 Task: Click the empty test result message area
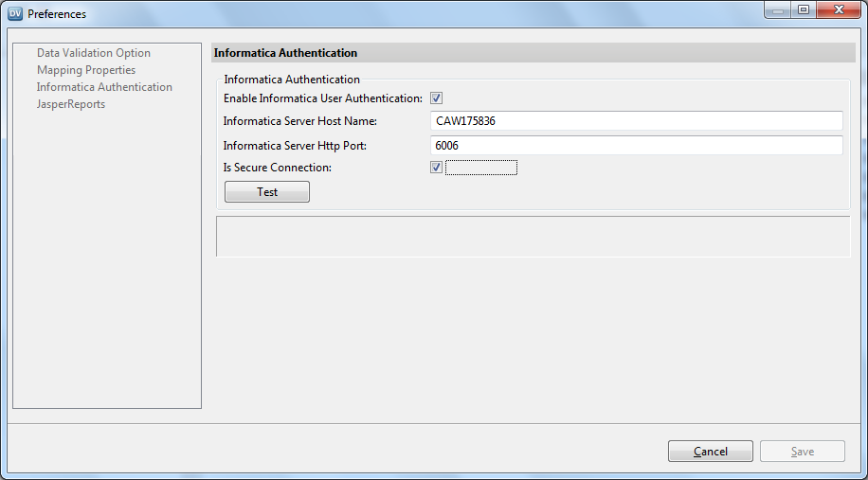[533, 237]
